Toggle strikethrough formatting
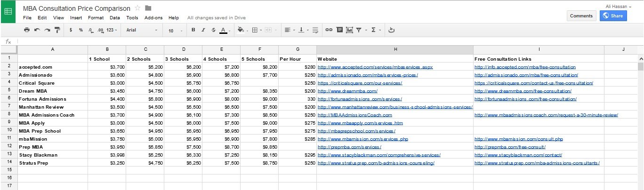 pyautogui.click(x=213, y=30)
